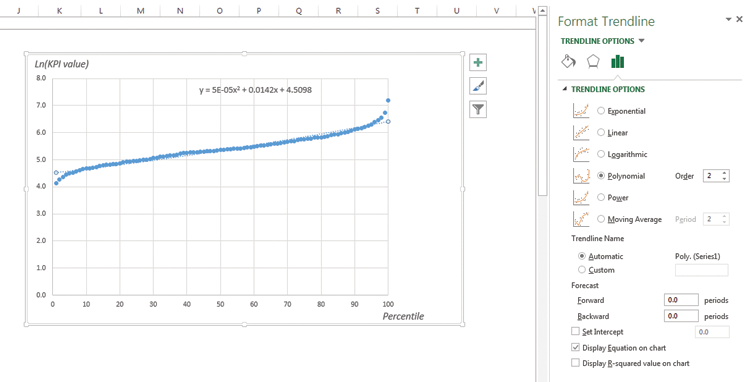Viewport: 750px width, 382px height.
Task: Select column M header
Action: point(140,11)
